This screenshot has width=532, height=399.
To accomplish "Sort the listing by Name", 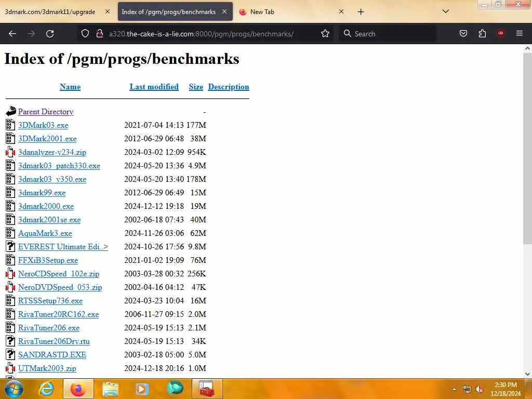I will pos(70,87).
